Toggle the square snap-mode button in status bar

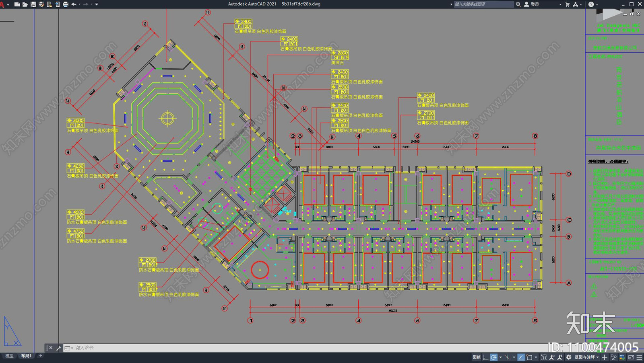529,357
